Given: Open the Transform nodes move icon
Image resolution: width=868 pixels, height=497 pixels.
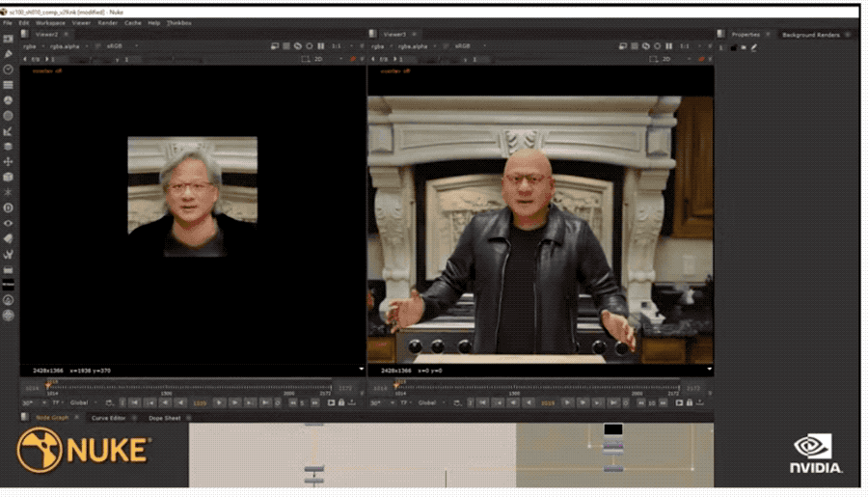Looking at the screenshot, I should [9, 162].
